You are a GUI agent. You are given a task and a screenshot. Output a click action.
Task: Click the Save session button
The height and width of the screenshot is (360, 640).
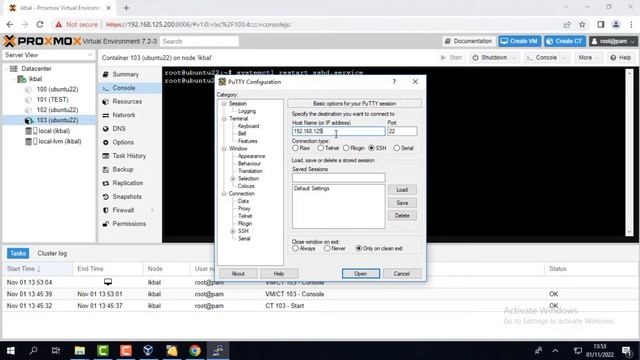(402, 203)
